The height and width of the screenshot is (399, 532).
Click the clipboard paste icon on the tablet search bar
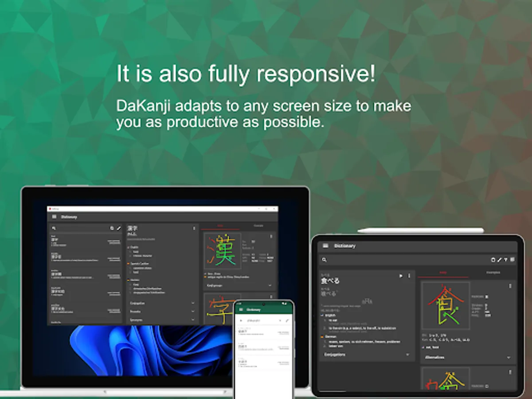493,260
